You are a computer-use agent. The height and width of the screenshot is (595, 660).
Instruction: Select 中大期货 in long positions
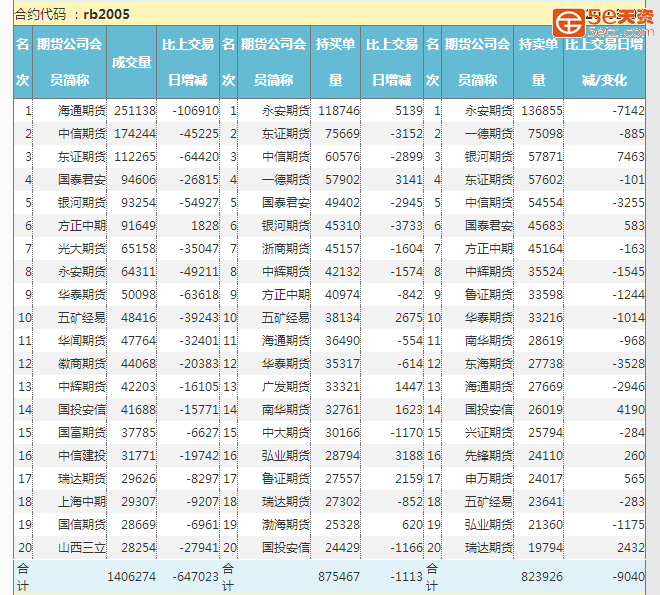(286, 433)
